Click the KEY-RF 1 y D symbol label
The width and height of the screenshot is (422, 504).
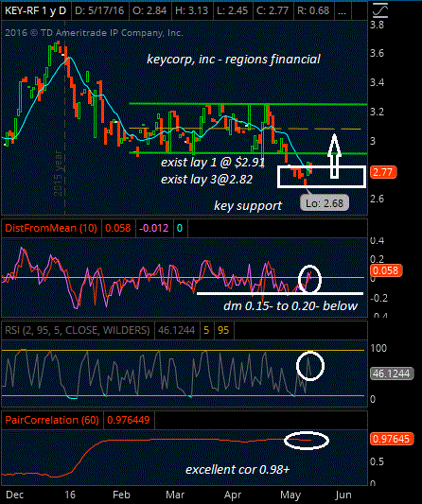click(x=35, y=10)
